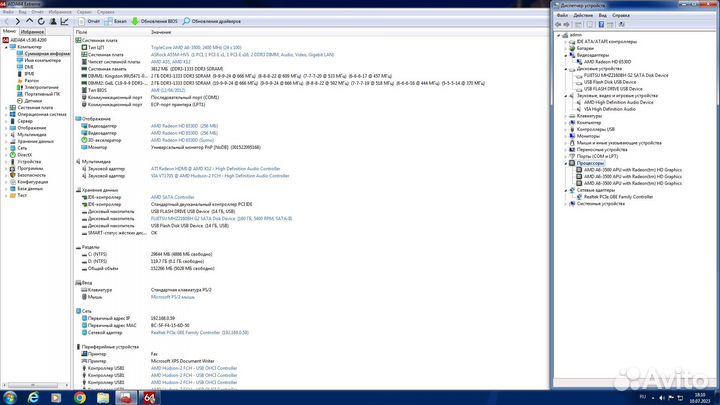Collapse Процессоры node in Device Manager
Image resolution: width=720 pixels, height=405 pixels.
(566, 163)
